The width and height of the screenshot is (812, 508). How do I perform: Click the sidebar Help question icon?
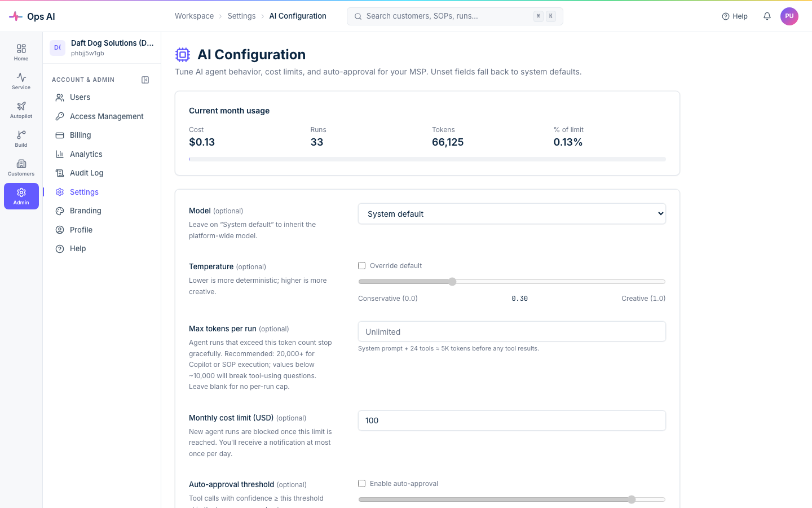(x=60, y=249)
